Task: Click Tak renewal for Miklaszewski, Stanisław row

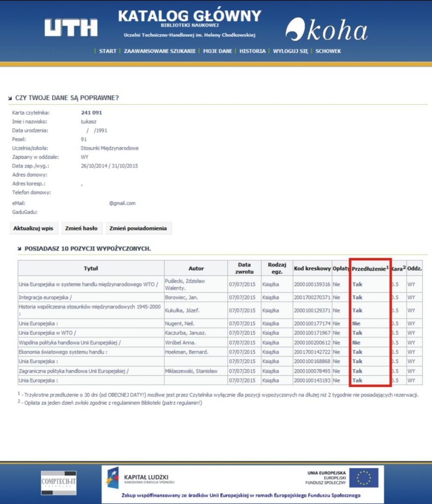Action: 357,371
